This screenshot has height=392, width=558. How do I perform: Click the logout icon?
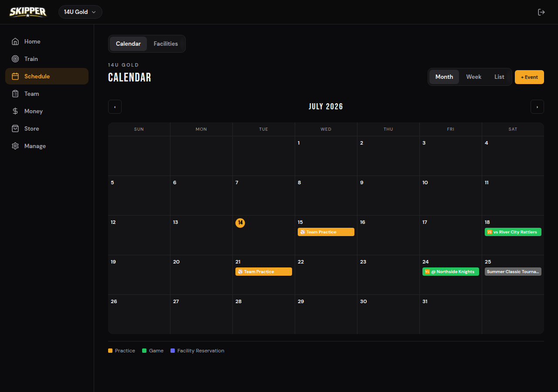[x=541, y=12]
